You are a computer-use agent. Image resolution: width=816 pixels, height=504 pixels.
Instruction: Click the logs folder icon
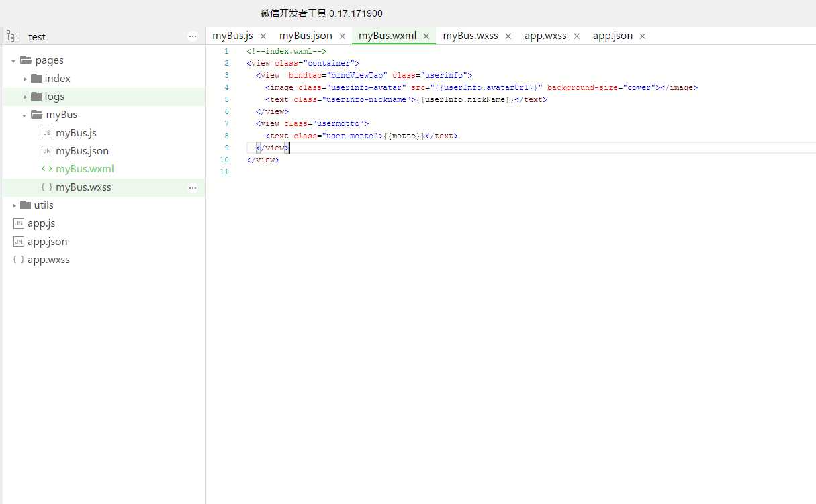coord(36,97)
